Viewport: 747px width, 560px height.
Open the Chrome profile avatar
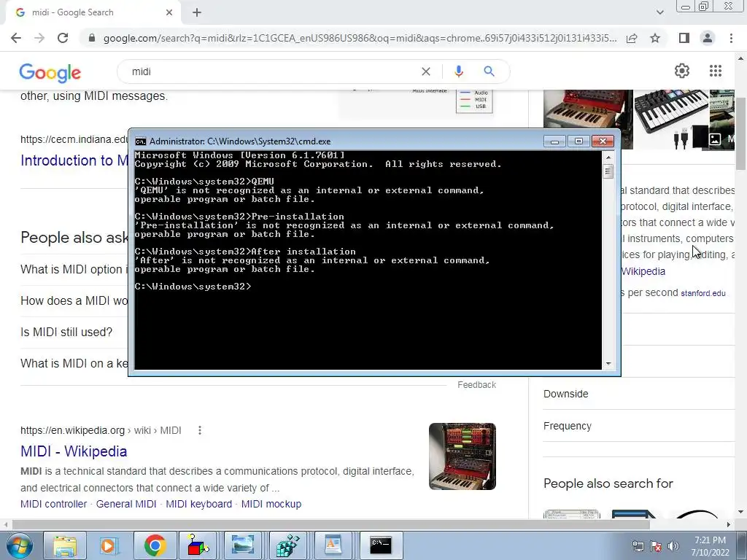pos(708,38)
